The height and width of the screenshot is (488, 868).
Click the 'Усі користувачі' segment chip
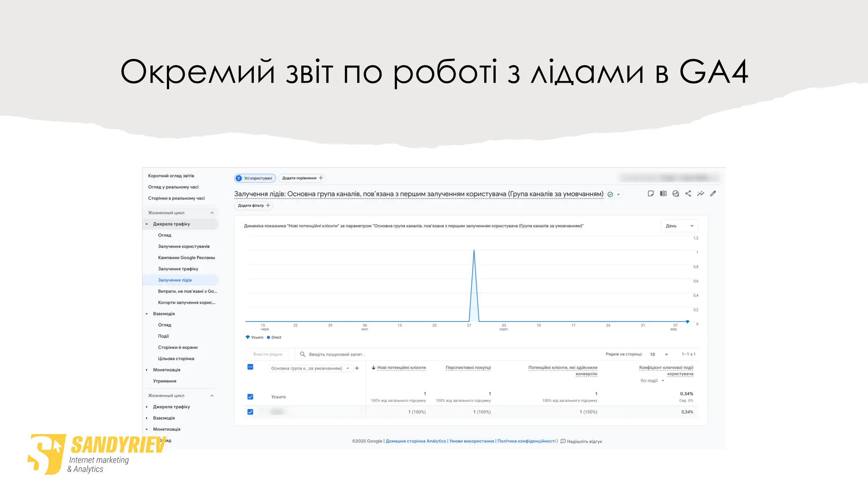click(x=255, y=178)
